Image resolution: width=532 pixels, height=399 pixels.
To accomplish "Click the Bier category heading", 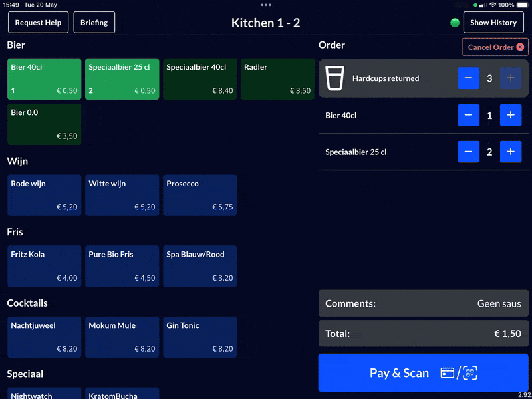I will [x=16, y=45].
